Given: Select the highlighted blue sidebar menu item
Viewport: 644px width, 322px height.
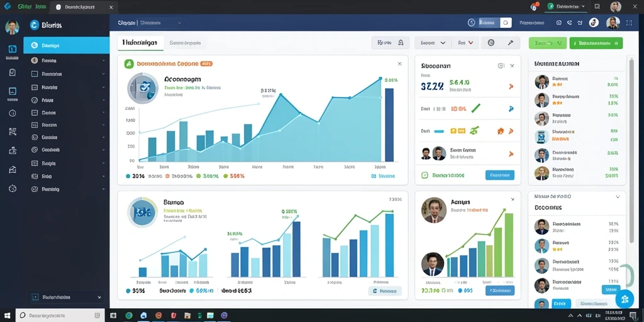Looking at the screenshot, I should (x=67, y=45).
